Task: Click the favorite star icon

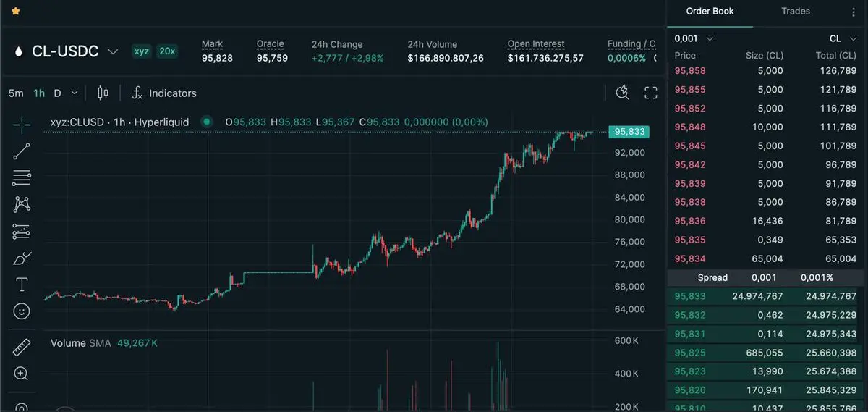Action: 16,12
